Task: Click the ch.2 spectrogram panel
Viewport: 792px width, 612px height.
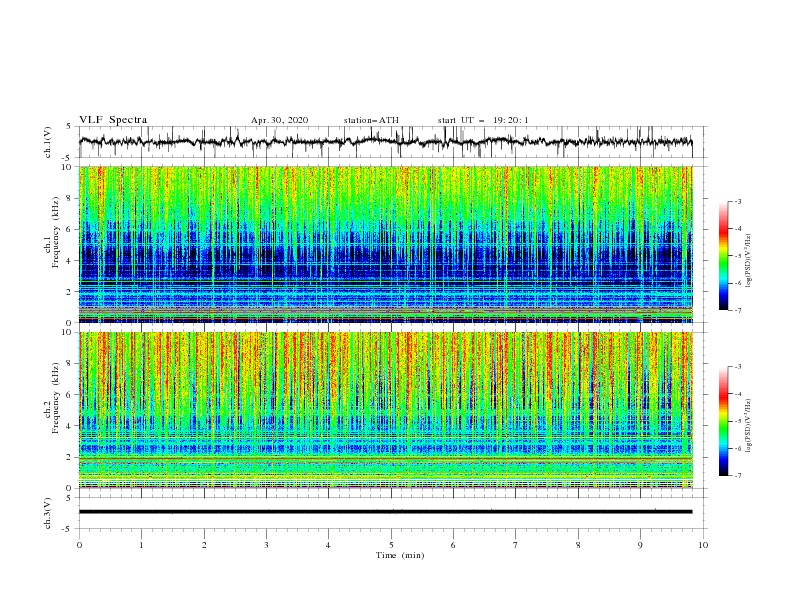Action: click(x=385, y=410)
